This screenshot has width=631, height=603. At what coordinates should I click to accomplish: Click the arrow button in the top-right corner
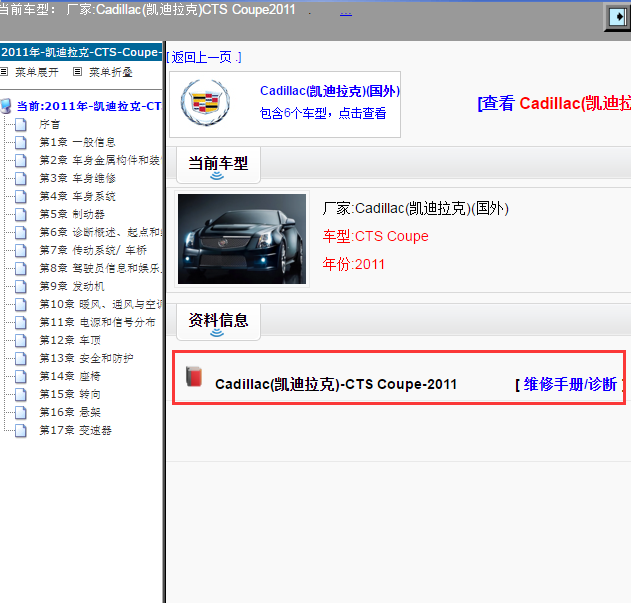point(618,17)
